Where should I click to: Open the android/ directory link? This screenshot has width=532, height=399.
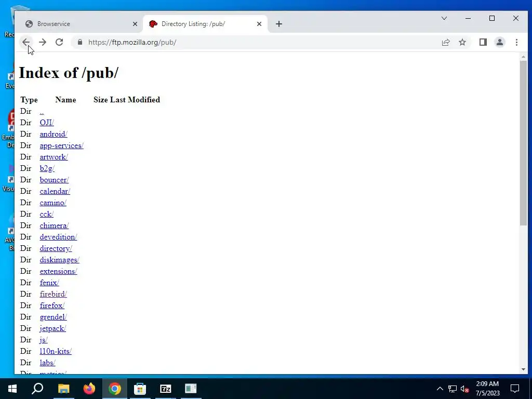(x=54, y=134)
